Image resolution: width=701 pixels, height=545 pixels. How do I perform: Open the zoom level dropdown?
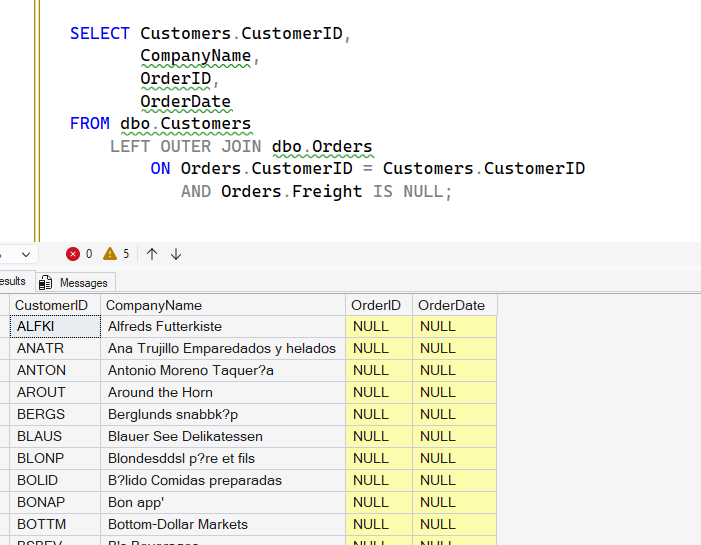click(25, 254)
